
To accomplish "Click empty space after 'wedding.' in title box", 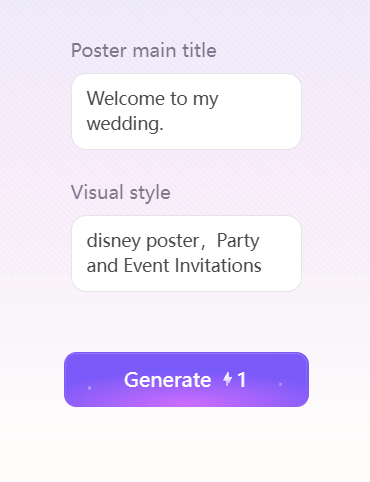I will click(x=230, y=124).
